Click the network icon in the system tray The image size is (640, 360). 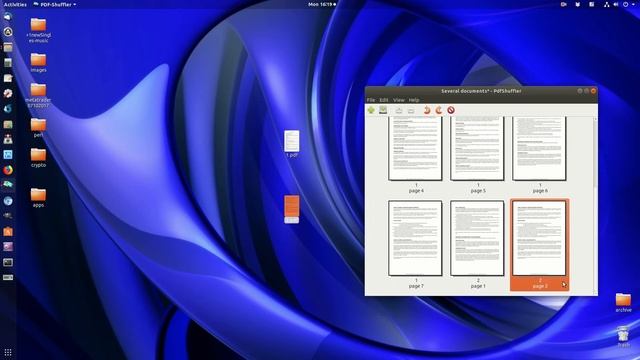pos(606,4)
